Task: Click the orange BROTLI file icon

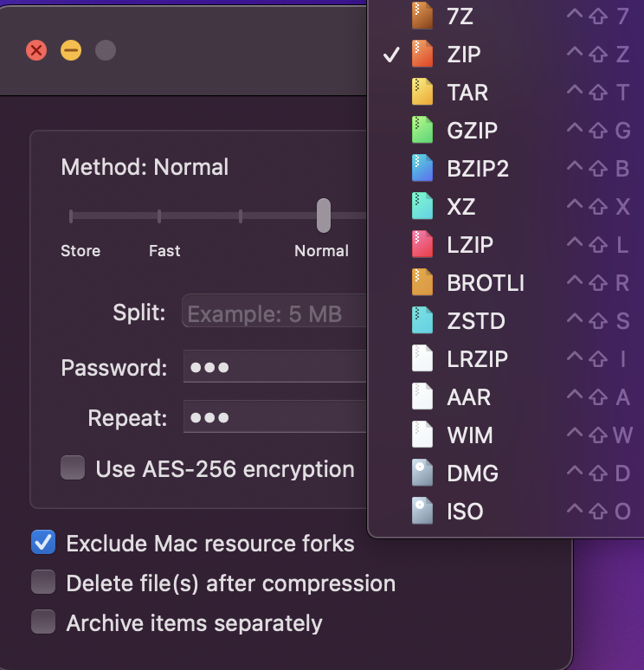Action: tap(422, 283)
